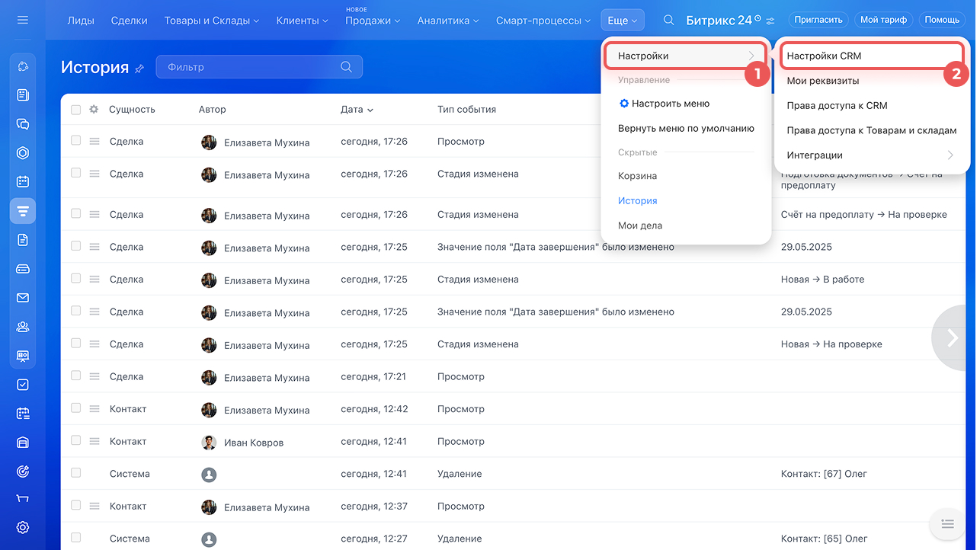Click the presentation board sidebar icon
Screen dimensions: 980x550
click(23, 356)
